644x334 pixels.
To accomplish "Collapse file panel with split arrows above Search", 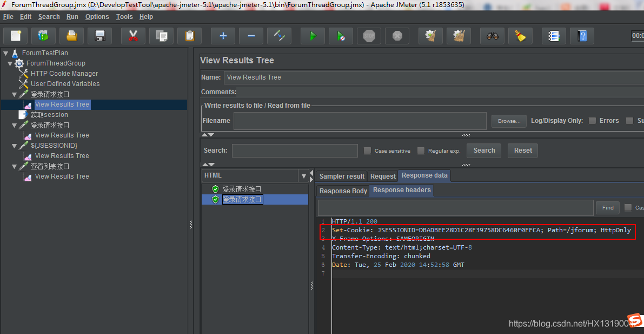I will pos(208,135).
